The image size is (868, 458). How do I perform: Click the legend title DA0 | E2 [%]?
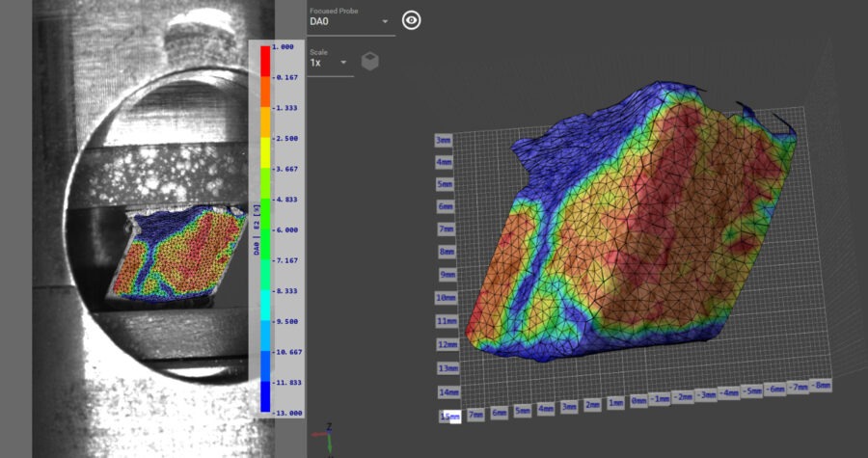coord(257,229)
